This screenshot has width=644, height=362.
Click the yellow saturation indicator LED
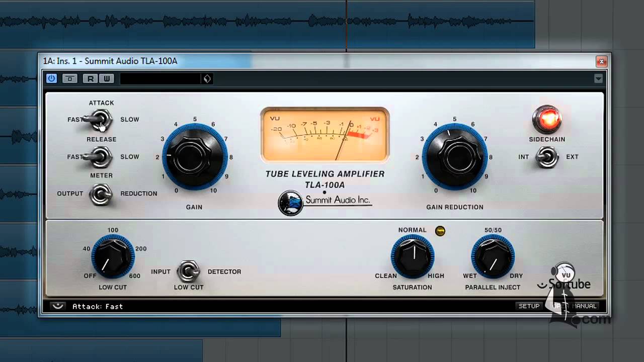coord(440,231)
